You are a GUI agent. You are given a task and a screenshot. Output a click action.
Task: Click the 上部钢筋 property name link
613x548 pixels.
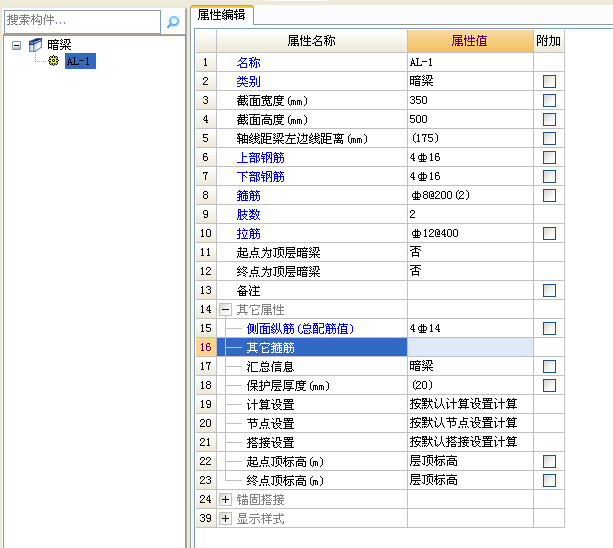(260, 157)
